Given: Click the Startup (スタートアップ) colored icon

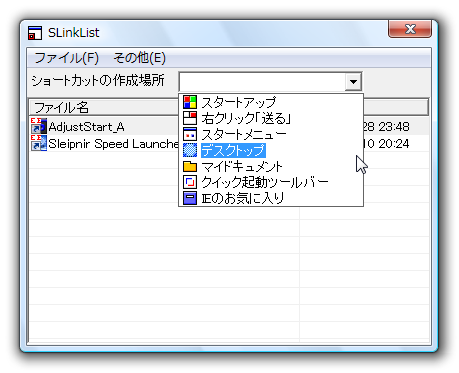Looking at the screenshot, I should click(x=190, y=102).
